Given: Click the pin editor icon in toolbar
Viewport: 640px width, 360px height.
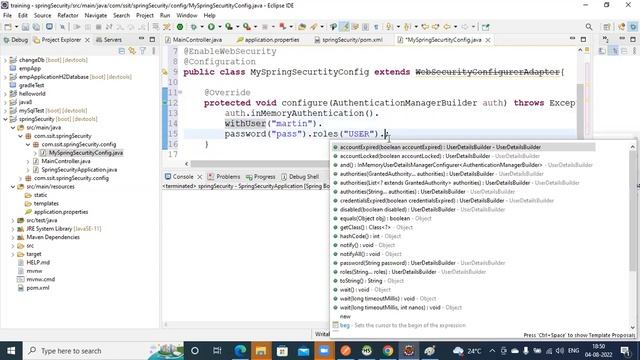Looking at the screenshot, I should (x=485, y=27).
